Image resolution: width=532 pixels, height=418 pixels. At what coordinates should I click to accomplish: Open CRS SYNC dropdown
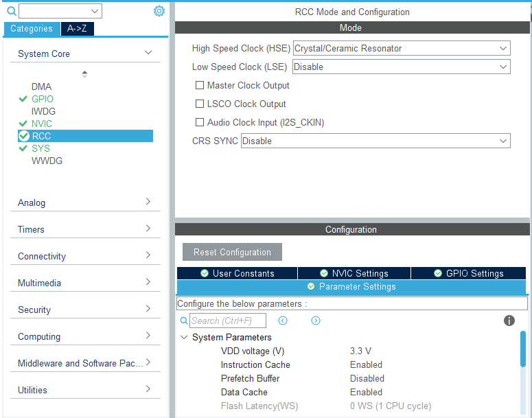pyautogui.click(x=375, y=141)
